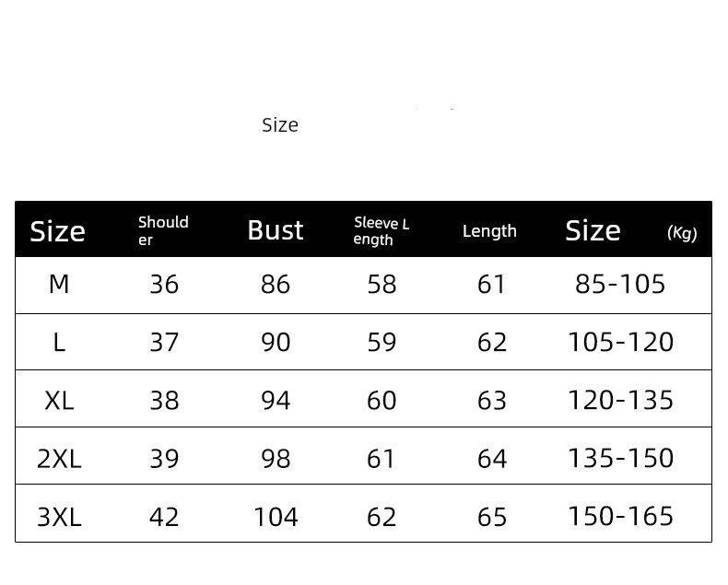Click the 105-120 weight range cell

pyautogui.click(x=620, y=342)
